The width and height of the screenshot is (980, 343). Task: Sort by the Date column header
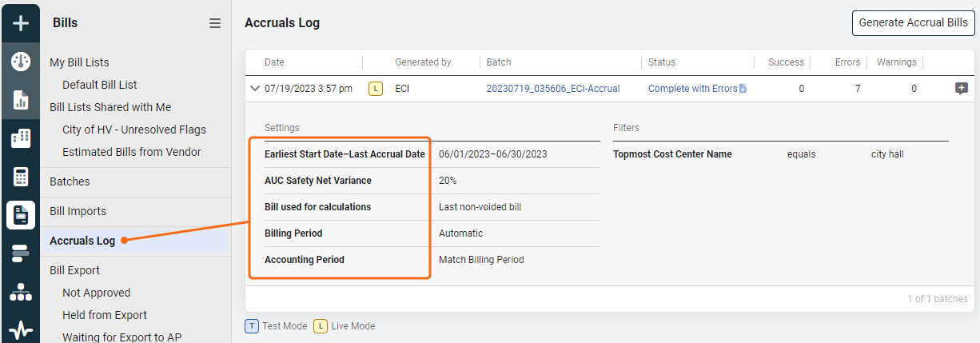pos(274,62)
